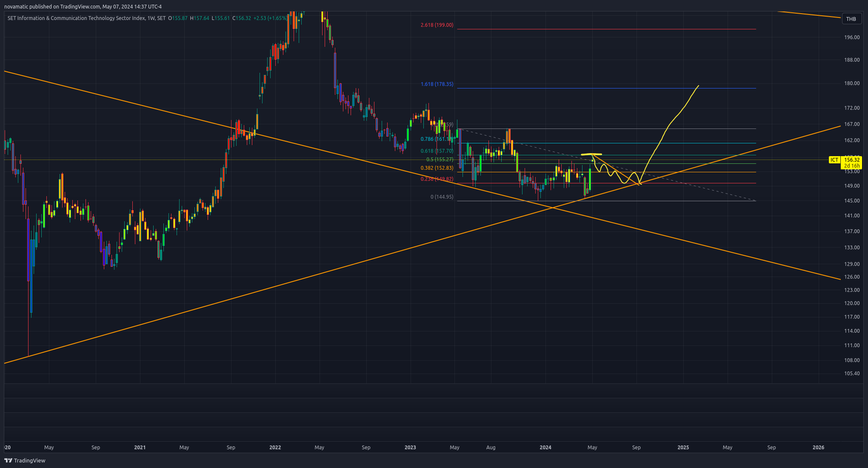The width and height of the screenshot is (868, 468).
Task: Click the 0.618 (157.70) Fibonacci label
Action: click(437, 151)
